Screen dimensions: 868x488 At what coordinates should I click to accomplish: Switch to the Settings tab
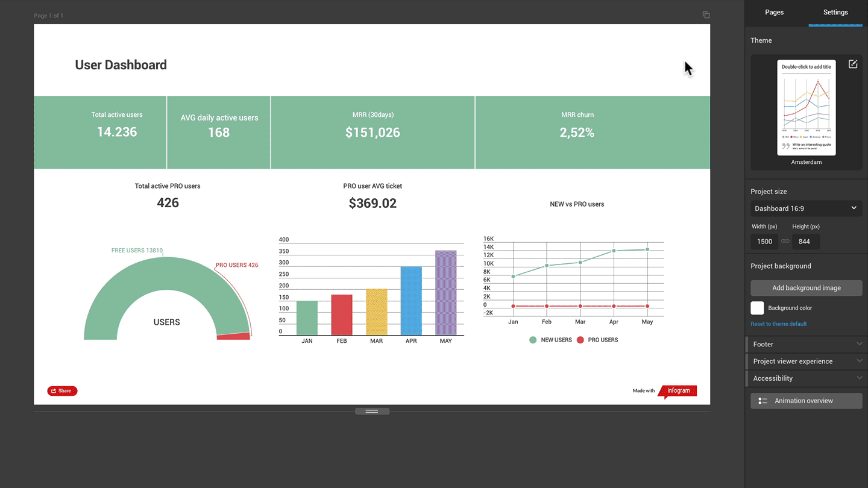tap(835, 12)
